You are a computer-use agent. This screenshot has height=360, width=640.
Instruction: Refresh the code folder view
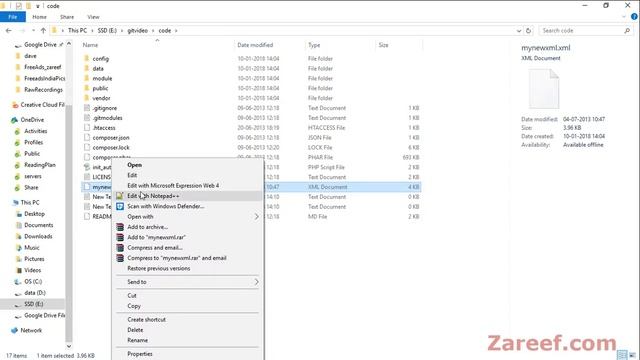529,31
